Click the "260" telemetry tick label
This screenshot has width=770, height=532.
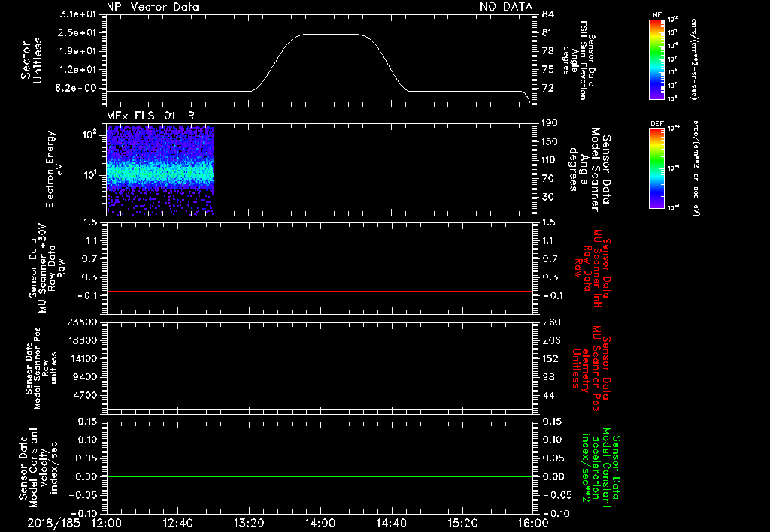pyautogui.click(x=550, y=322)
